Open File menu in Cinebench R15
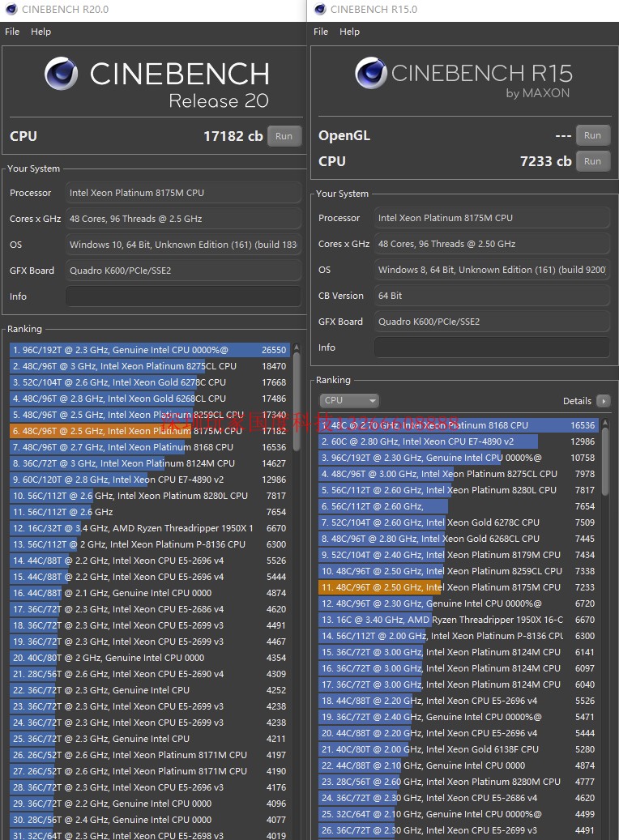Viewport: 619px width, 840px height. (x=321, y=32)
